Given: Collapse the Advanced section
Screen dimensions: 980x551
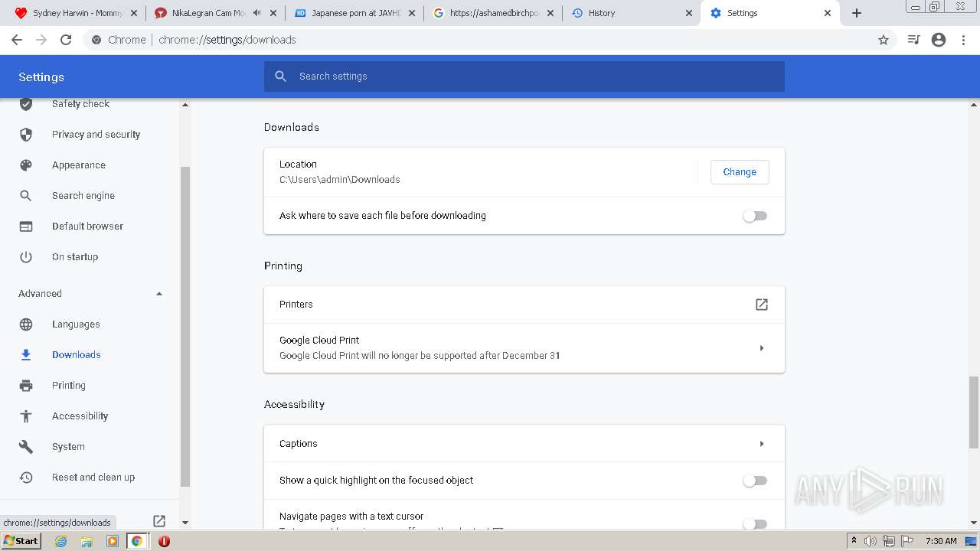Looking at the screenshot, I should pos(159,294).
